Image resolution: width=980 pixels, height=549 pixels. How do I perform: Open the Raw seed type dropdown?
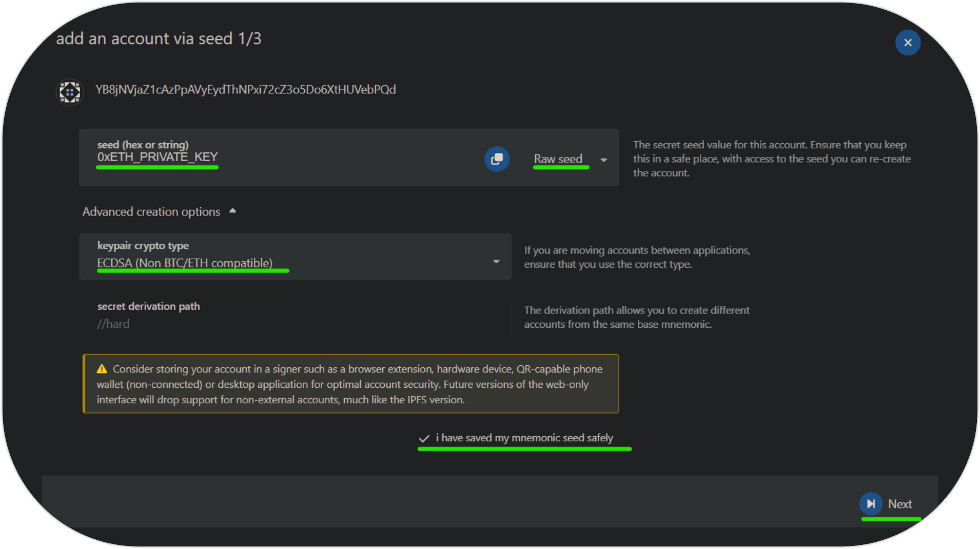point(558,159)
